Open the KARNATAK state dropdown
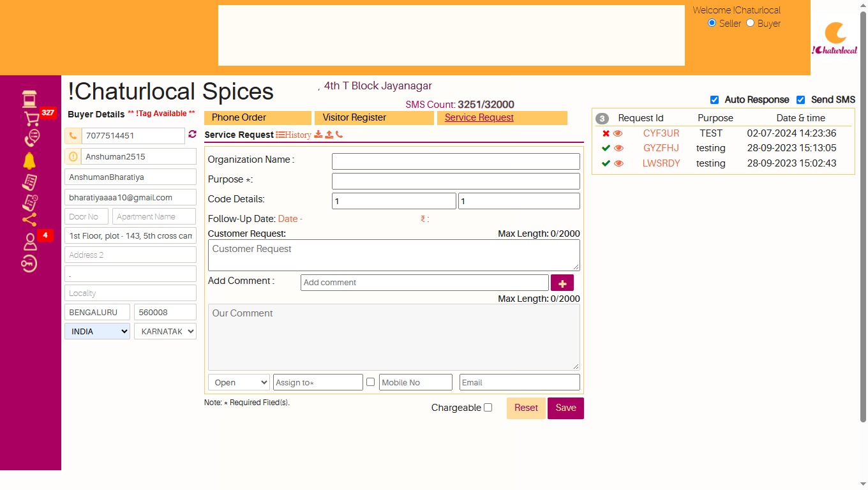Viewport: 868px width, 490px height. [165, 331]
